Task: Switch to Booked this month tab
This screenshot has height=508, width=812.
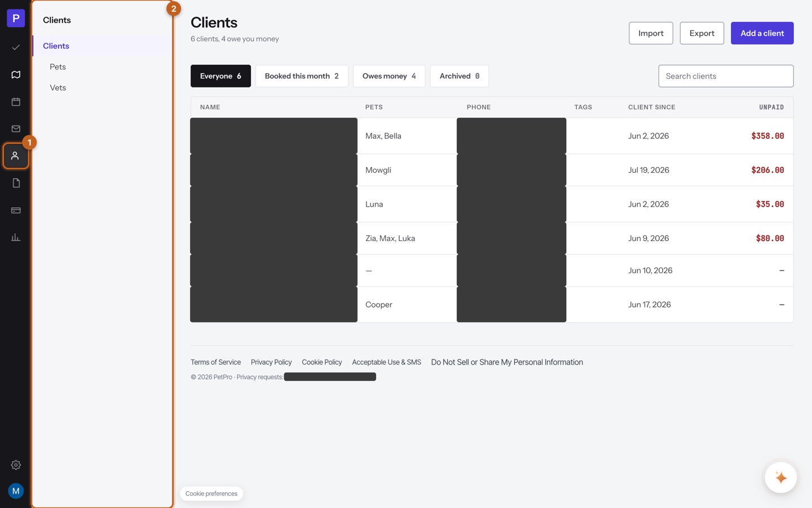Action: tap(302, 76)
